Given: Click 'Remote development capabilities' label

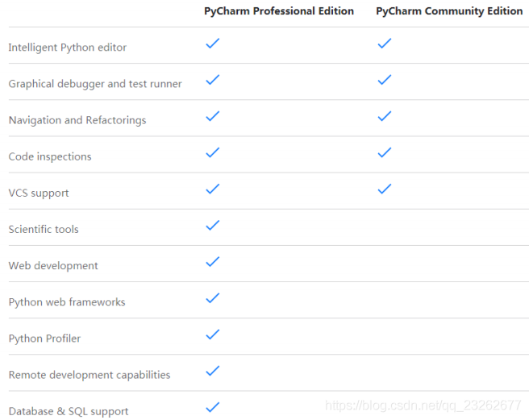Looking at the screenshot, I should point(90,375).
